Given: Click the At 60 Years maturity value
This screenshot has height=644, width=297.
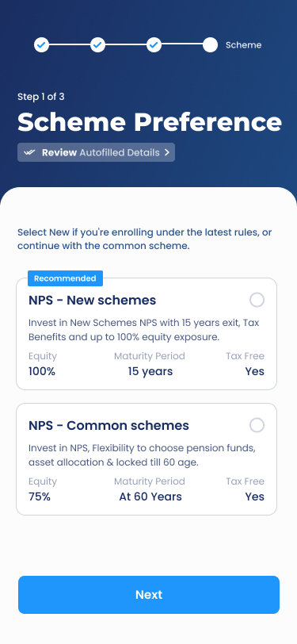Looking at the screenshot, I should [150, 496].
